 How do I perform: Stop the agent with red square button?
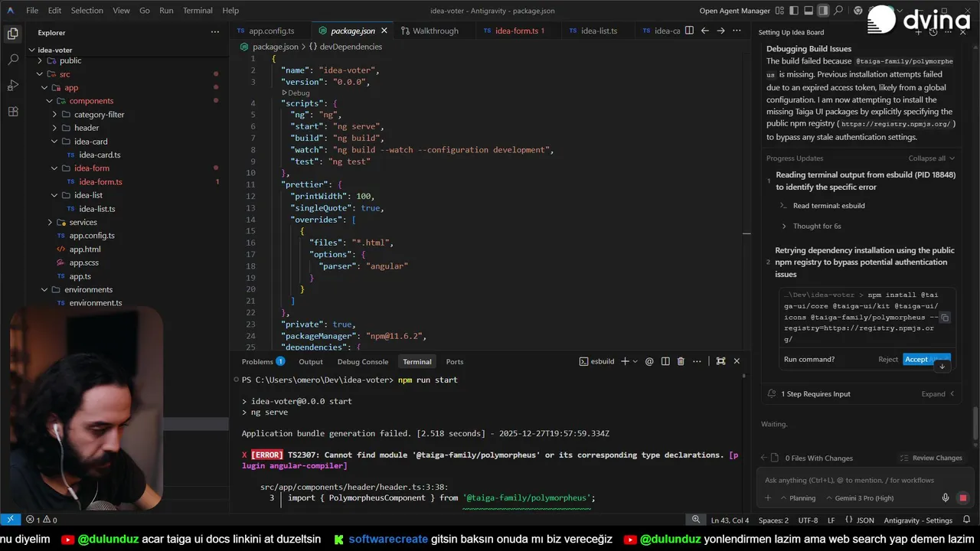coord(963,497)
